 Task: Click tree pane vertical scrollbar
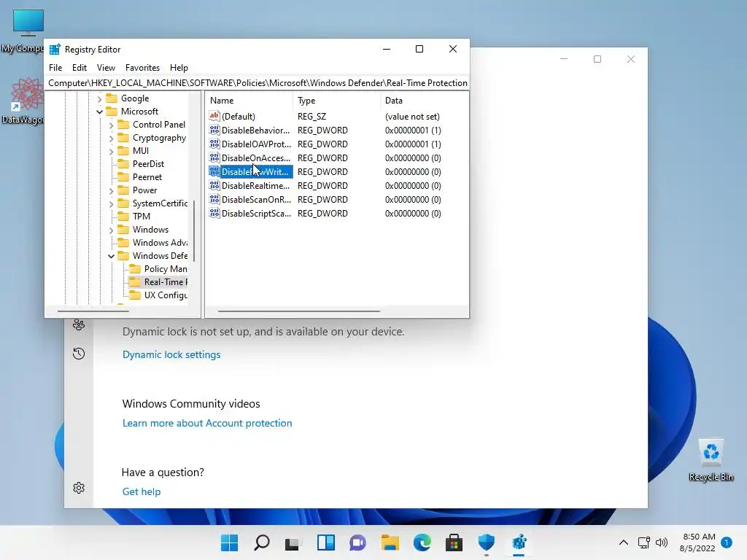(x=194, y=230)
